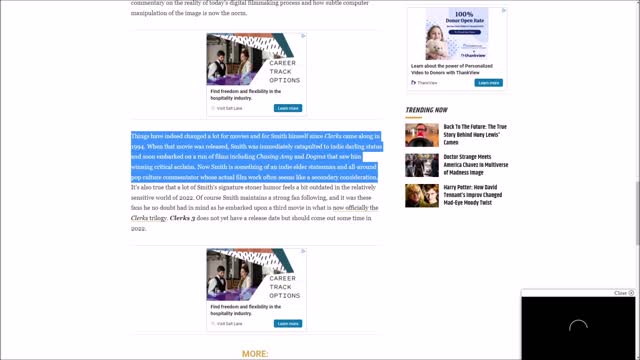Click the AdChoices icon on the ThankView ad
Screen dimensions: 640x360
[504, 11]
